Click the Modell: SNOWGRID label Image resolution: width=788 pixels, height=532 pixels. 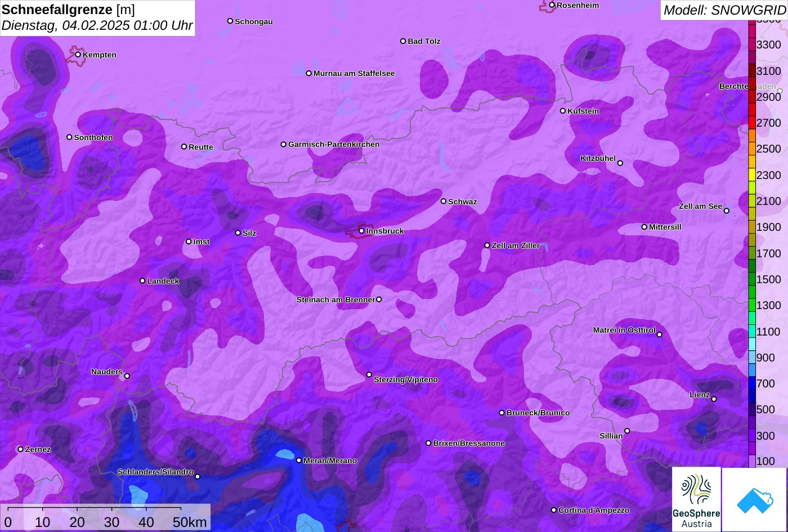coord(724,10)
